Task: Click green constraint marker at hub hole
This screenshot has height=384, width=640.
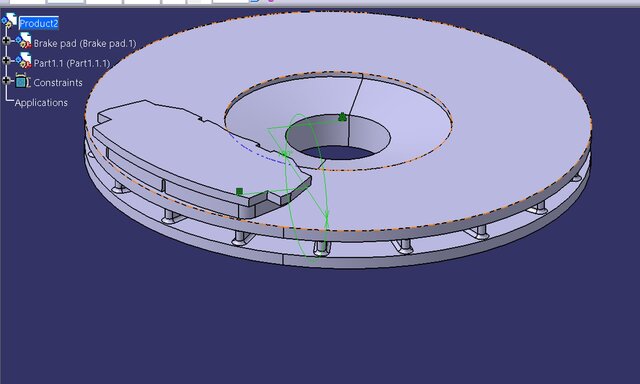Action: click(x=342, y=118)
